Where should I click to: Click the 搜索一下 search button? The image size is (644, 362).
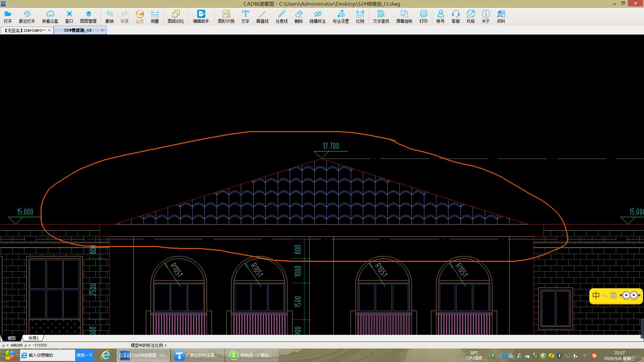(84, 355)
